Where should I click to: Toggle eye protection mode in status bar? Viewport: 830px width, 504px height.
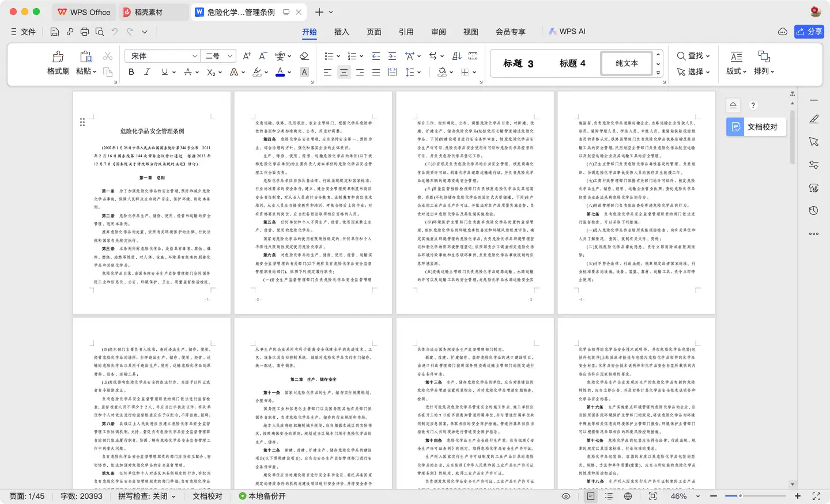coord(566,496)
